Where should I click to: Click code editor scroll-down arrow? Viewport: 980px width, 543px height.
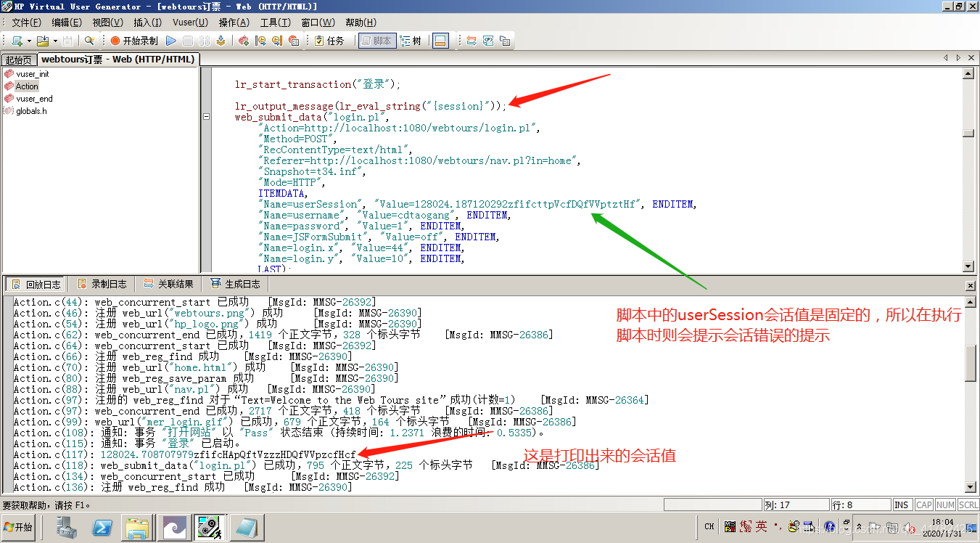[968, 266]
